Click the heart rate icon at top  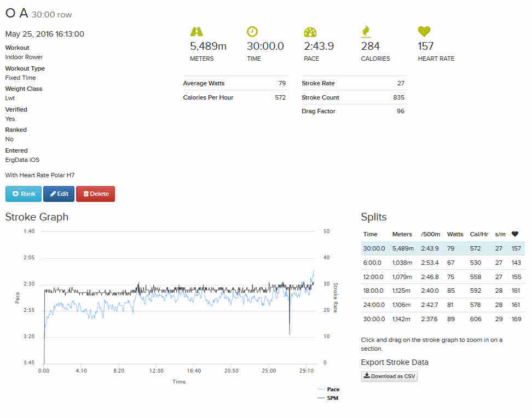[424, 32]
